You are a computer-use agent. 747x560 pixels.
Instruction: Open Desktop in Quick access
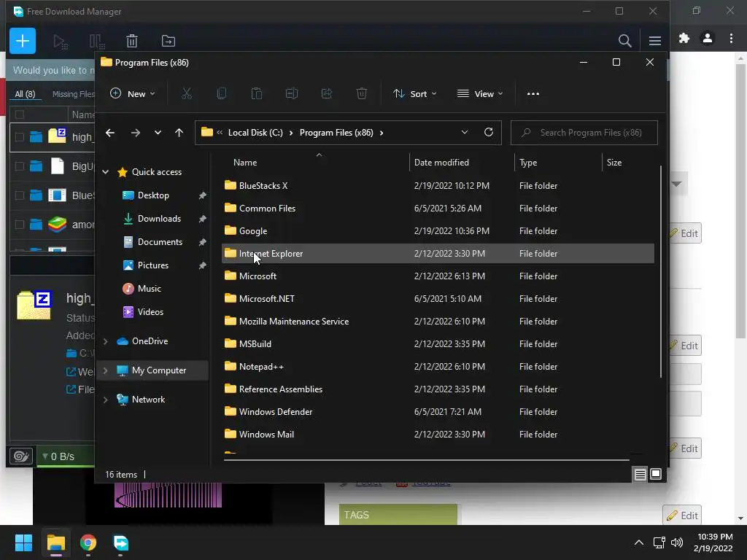(x=153, y=195)
